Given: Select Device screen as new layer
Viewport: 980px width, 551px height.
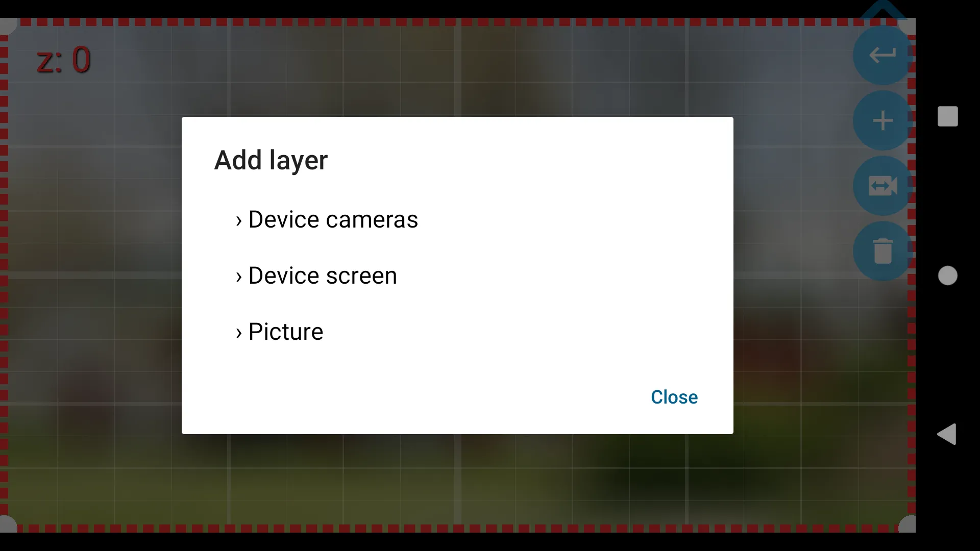Looking at the screenshot, I should (x=322, y=274).
